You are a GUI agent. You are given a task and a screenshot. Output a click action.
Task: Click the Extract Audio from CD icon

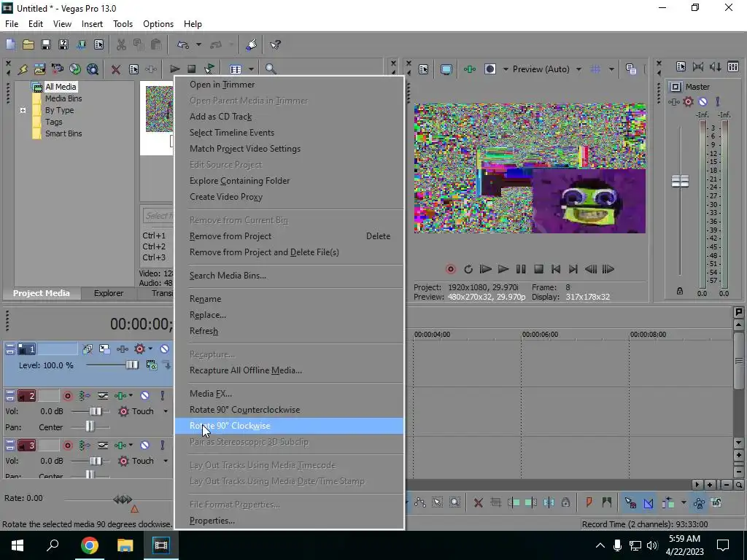tap(75, 69)
